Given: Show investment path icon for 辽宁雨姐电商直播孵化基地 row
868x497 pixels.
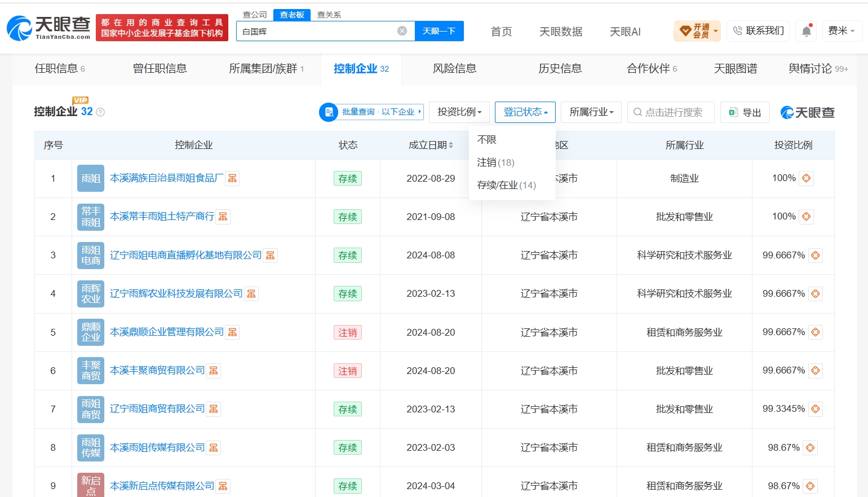Looking at the screenshot, I should [816, 256].
